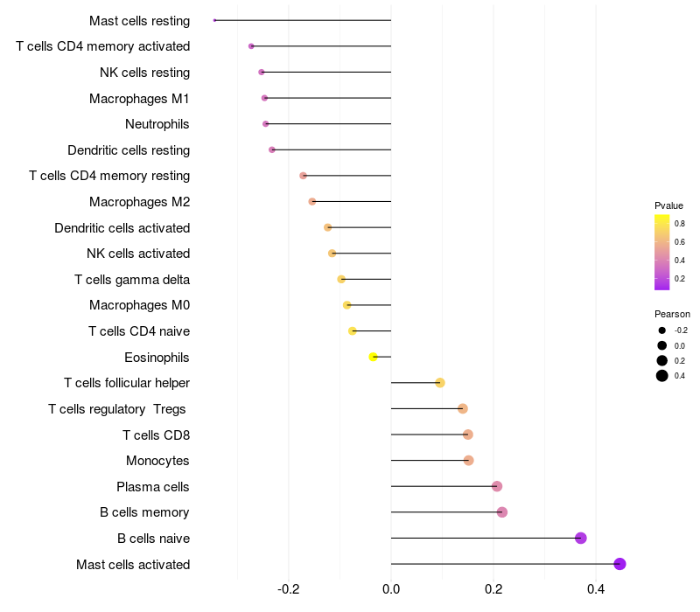Click the -0.2 x-axis tick label
This screenshot has width=700, height=612.
coord(288,589)
